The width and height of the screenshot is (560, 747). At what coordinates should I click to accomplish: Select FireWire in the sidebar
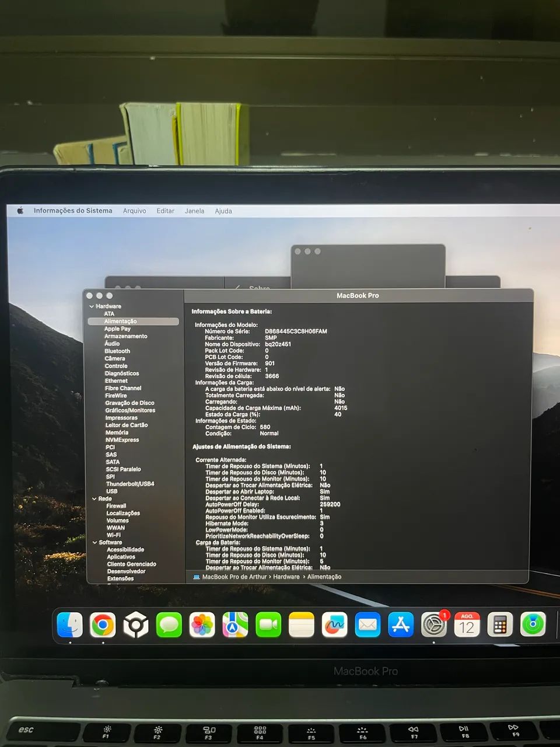tap(116, 396)
